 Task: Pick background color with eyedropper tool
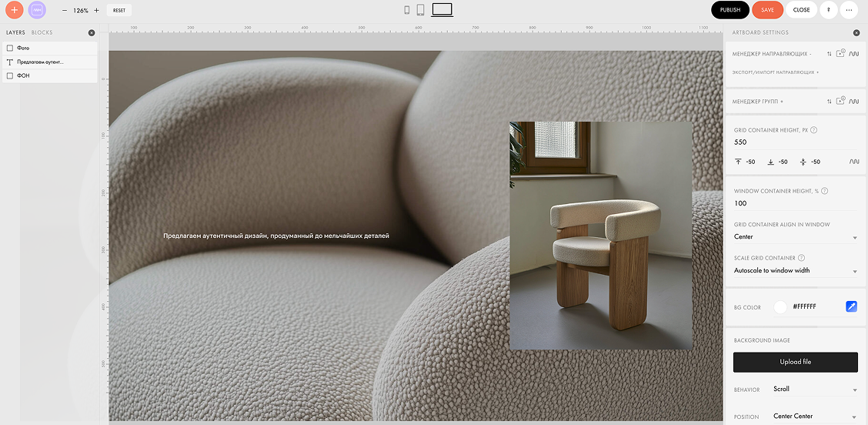pyautogui.click(x=851, y=306)
